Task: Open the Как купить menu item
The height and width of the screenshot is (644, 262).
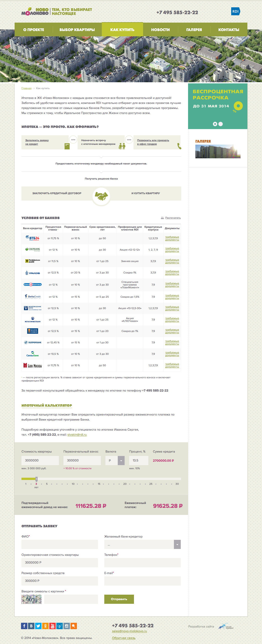Action: [122, 29]
